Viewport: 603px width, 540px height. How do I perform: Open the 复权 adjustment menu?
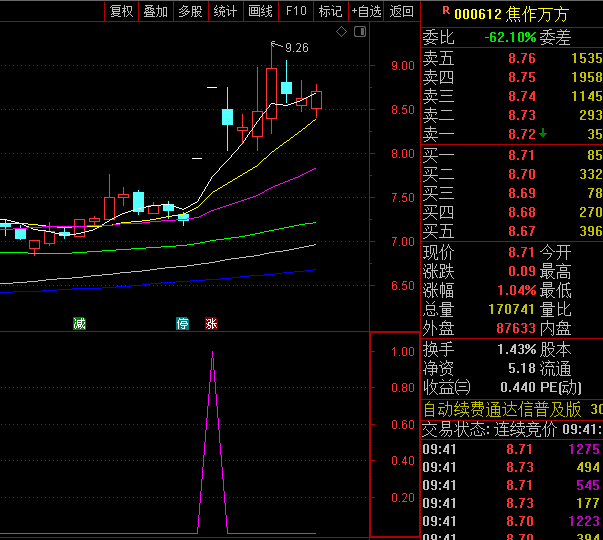121,12
